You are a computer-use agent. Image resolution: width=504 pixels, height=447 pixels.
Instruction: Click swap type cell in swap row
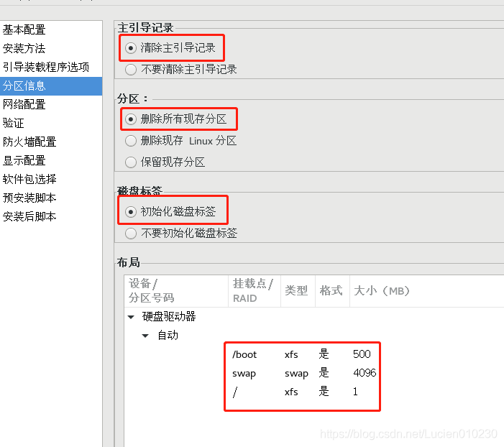click(296, 374)
